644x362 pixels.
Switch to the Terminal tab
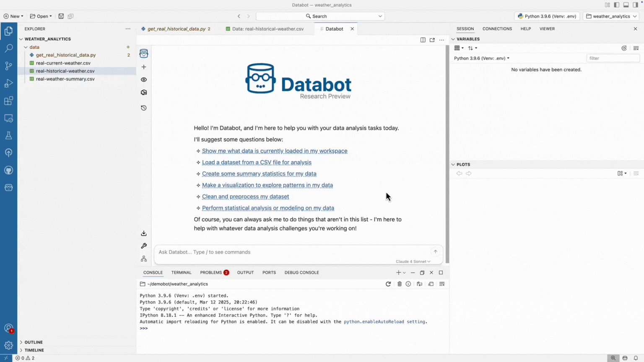coord(181,273)
